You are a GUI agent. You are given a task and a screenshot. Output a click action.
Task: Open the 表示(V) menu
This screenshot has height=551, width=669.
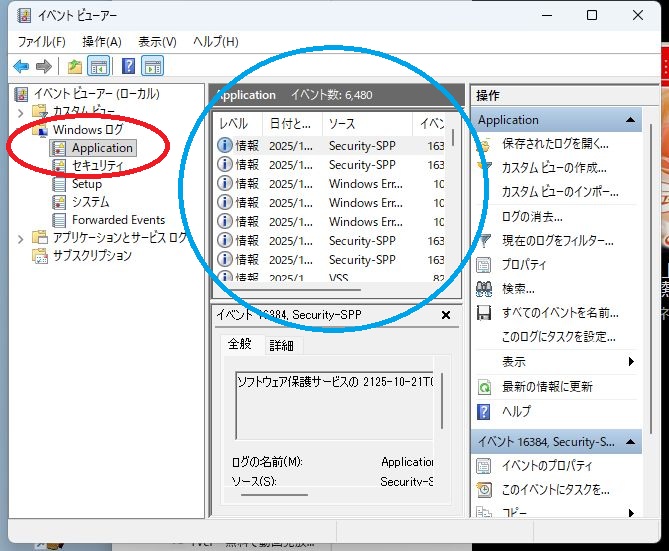(x=157, y=41)
